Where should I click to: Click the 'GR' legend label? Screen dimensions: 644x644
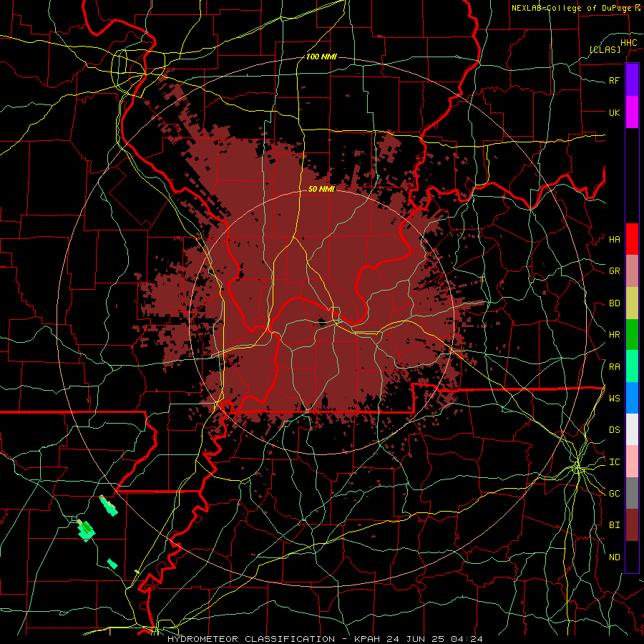615,271
